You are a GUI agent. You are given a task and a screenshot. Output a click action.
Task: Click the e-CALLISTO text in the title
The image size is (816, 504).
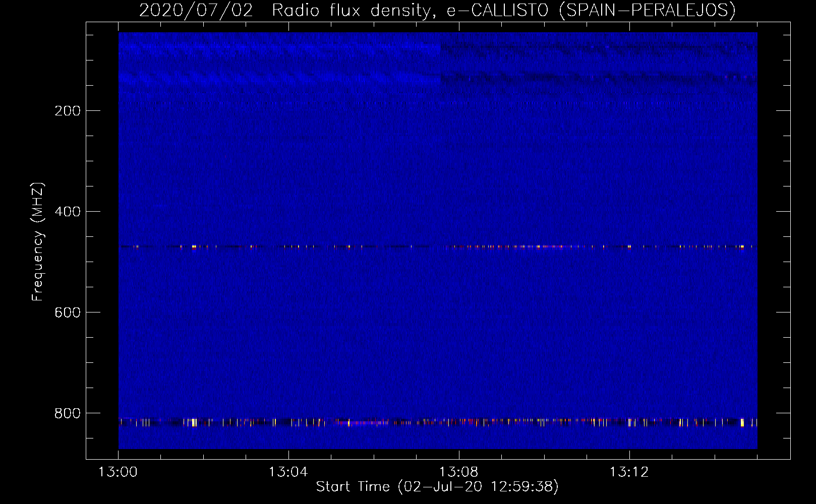click(x=498, y=11)
